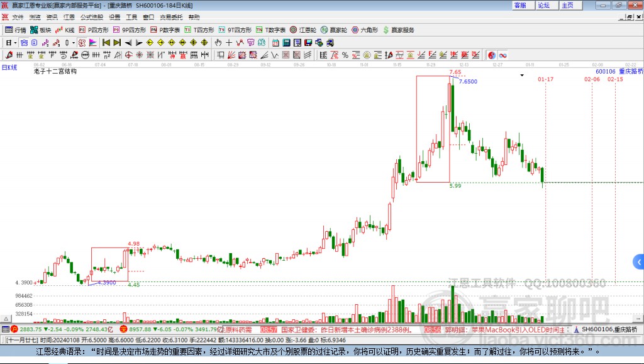This screenshot has height=364, width=644.
Task: Click the 4.98 price label
Action: [133, 244]
